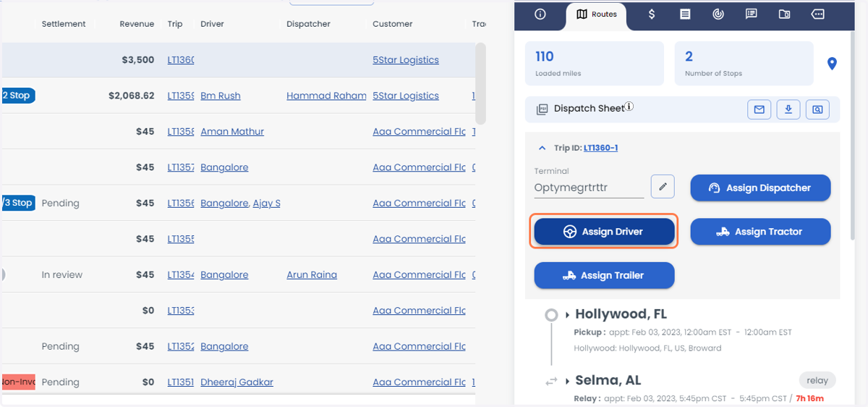Click the PDF icon beside Dispatch Sheet
Viewport: 868px width, 407px height.
pyautogui.click(x=542, y=109)
